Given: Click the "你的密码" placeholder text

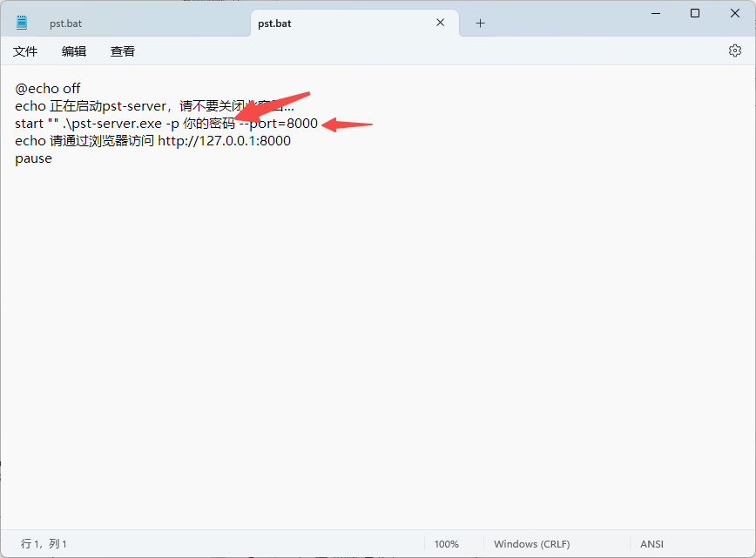Looking at the screenshot, I should pyautogui.click(x=209, y=124).
